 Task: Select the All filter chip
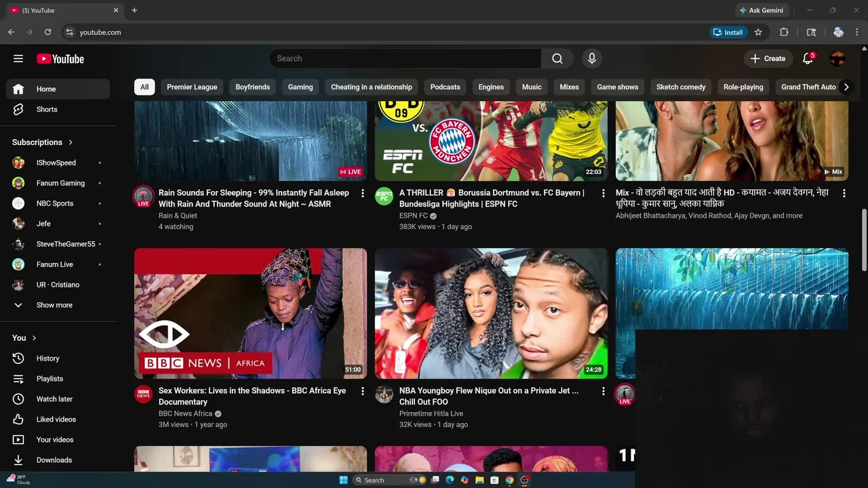[x=144, y=87]
